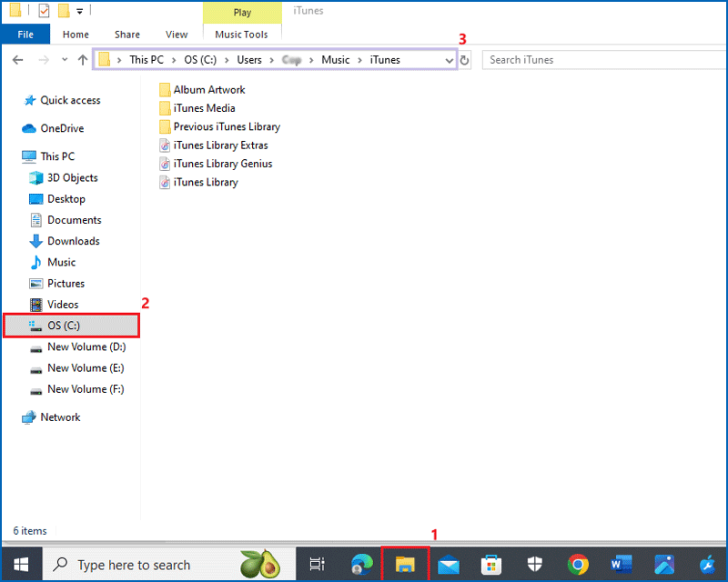Open recent locations dropdown arrow

pos(65,59)
